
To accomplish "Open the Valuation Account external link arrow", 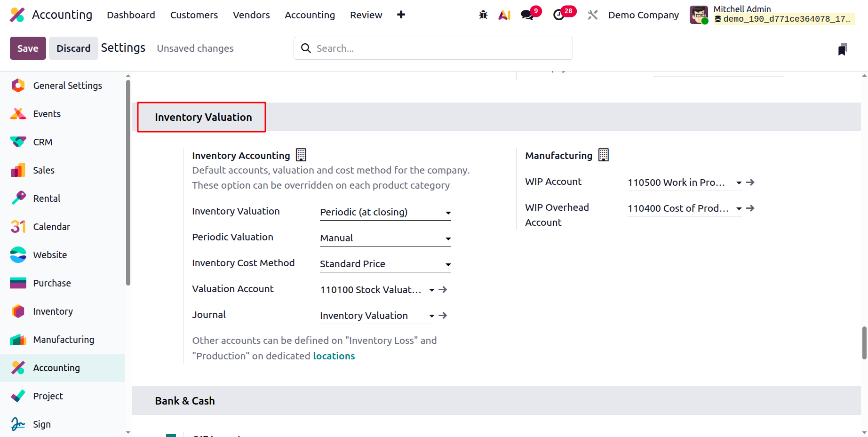I will tap(443, 290).
